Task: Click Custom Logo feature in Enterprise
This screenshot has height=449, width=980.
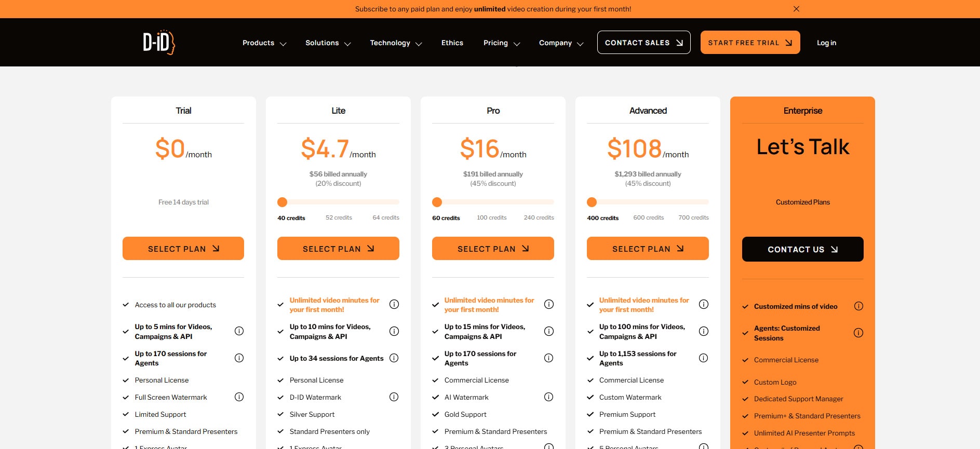Action: pyautogui.click(x=775, y=382)
